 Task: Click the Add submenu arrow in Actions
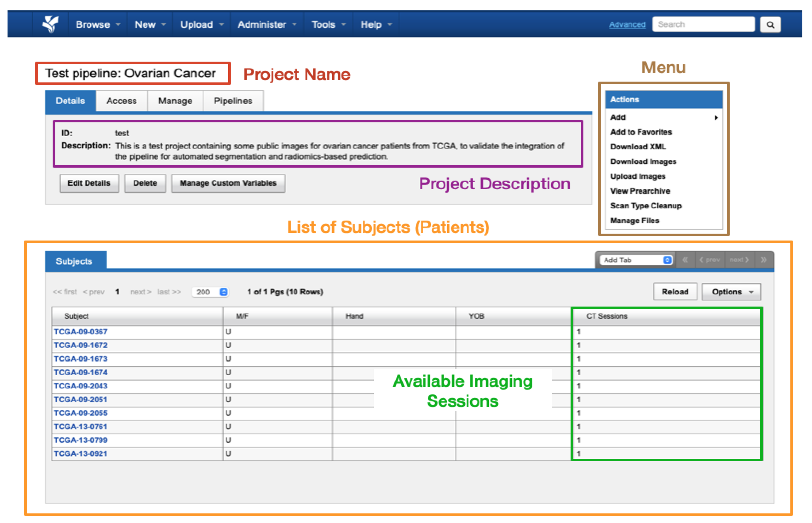tap(716, 118)
